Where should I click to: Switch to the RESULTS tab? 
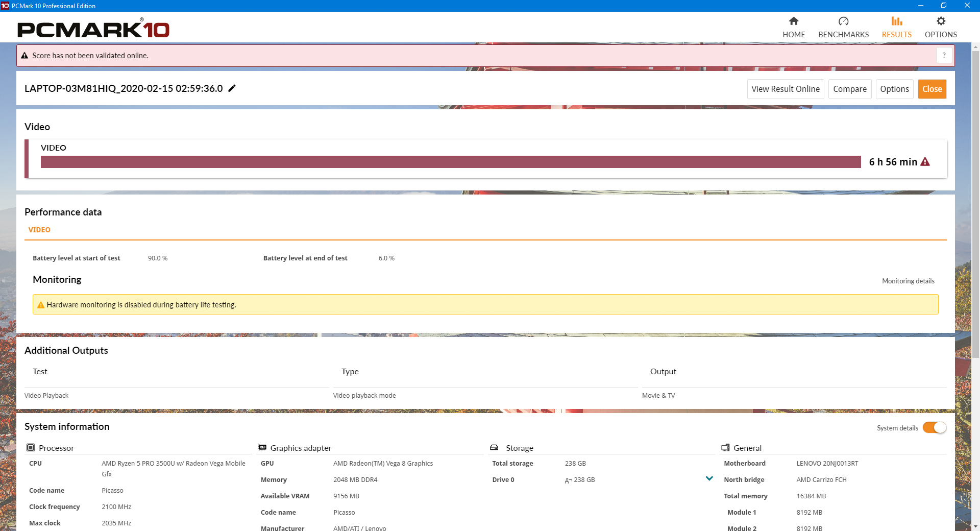point(897,27)
